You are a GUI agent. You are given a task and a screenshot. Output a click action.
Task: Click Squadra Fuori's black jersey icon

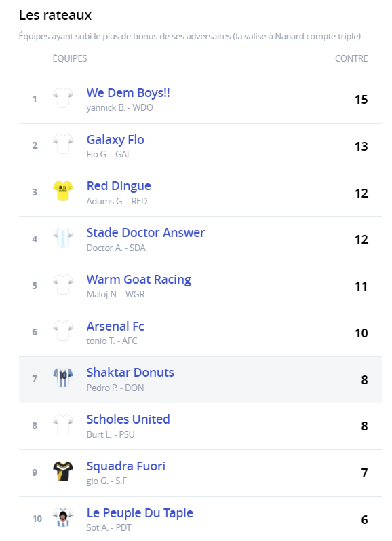63,471
